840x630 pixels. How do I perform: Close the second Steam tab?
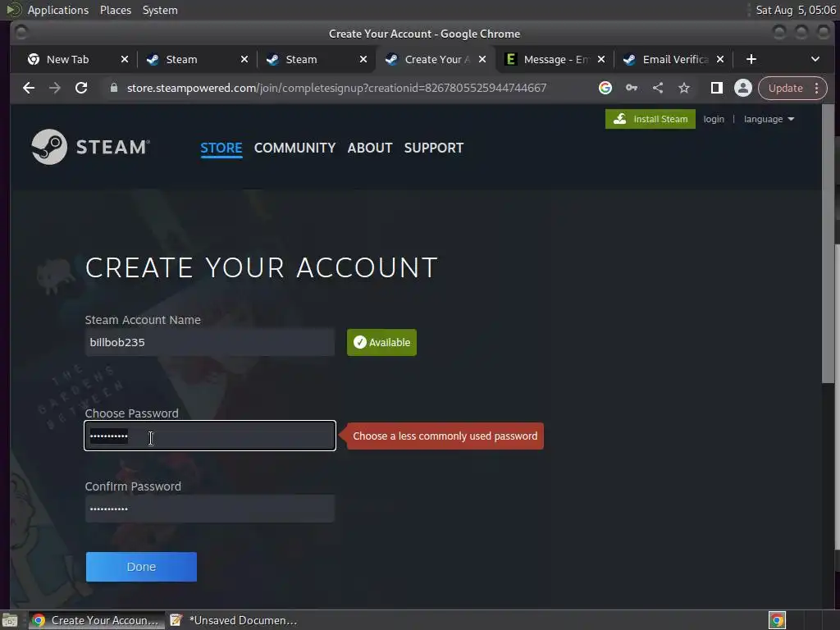pos(363,59)
